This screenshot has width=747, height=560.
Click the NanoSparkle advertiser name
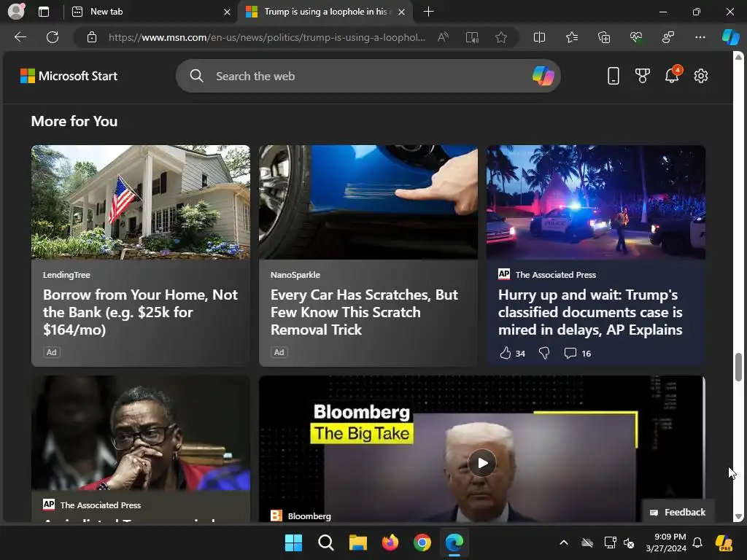tap(295, 275)
